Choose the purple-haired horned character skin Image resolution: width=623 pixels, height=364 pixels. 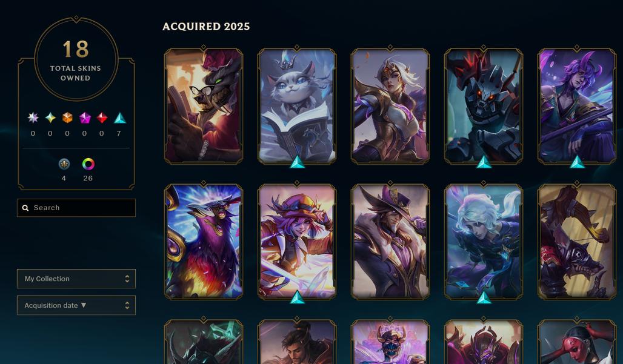coord(577,106)
